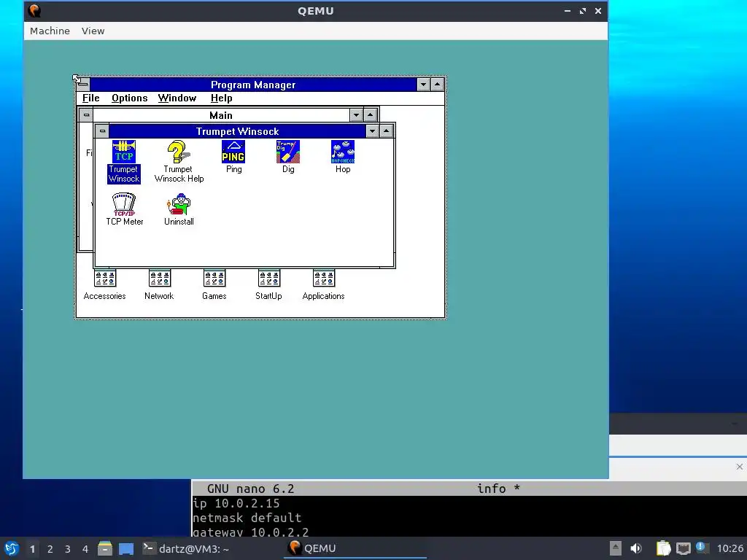Close the panel with the X at right
Image resolution: width=747 pixels, height=560 pixels.
(x=740, y=467)
